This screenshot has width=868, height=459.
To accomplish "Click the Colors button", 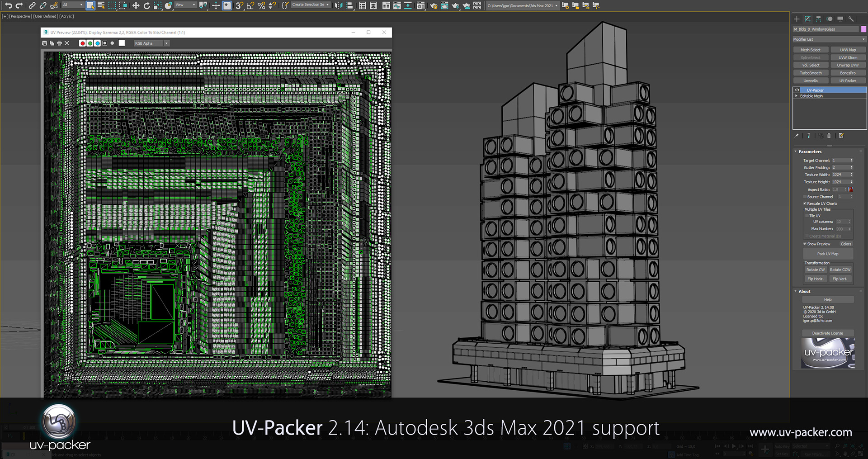I will [846, 244].
